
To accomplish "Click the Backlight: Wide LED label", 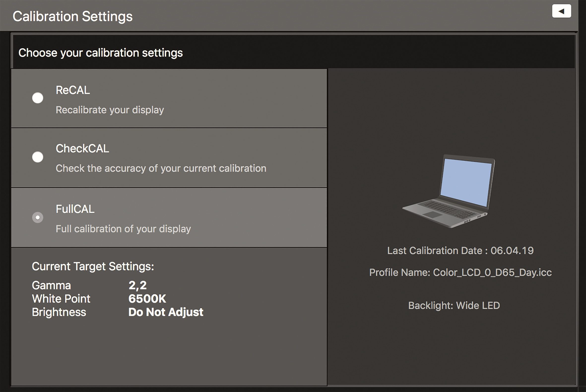I will tap(454, 305).
